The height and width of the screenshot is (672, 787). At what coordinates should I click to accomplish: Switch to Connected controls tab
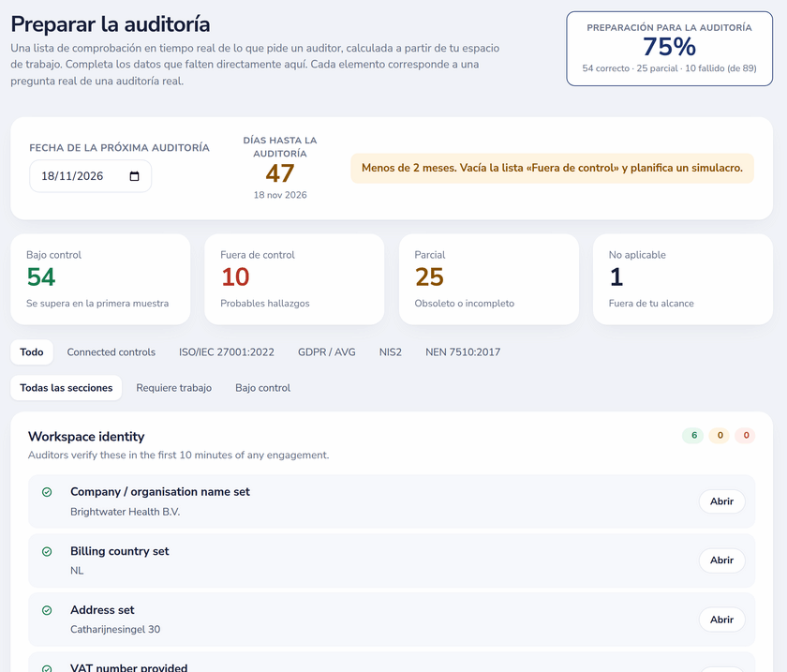tap(111, 352)
